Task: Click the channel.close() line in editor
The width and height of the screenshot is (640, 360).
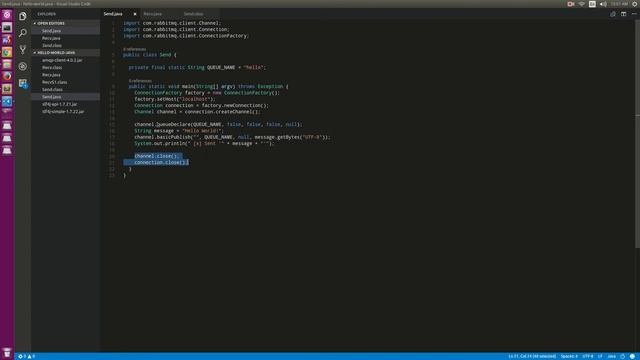Action: click(157, 156)
